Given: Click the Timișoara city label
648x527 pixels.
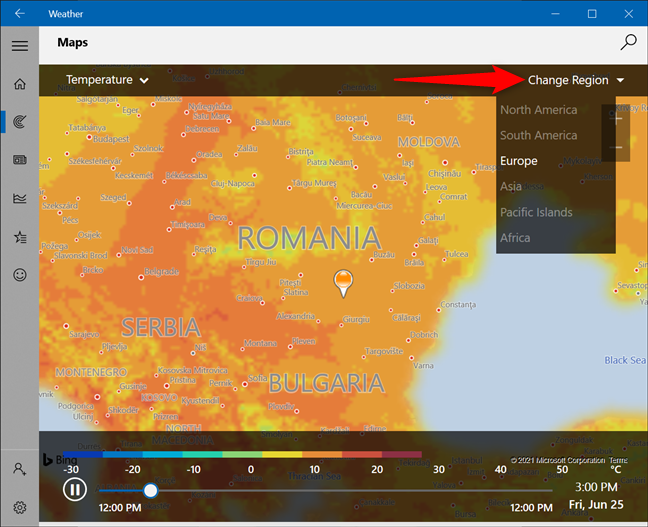Looking at the screenshot, I should pos(188,224).
